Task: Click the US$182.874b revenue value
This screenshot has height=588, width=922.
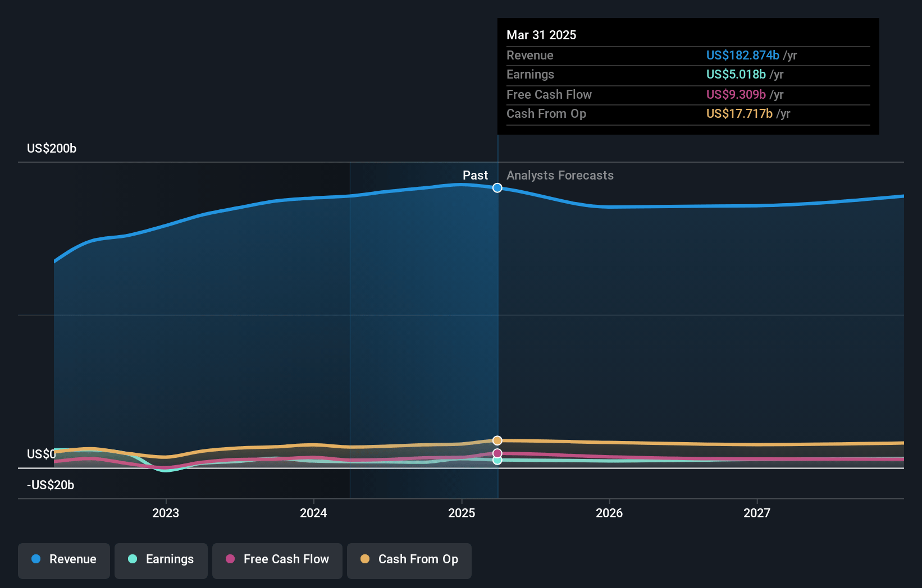Action: click(743, 55)
